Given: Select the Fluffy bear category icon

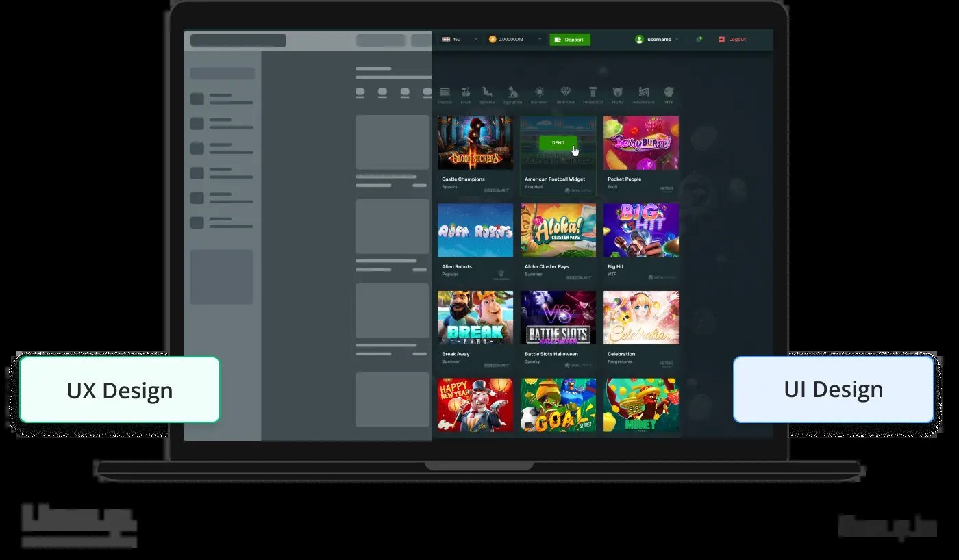Looking at the screenshot, I should click(618, 92).
